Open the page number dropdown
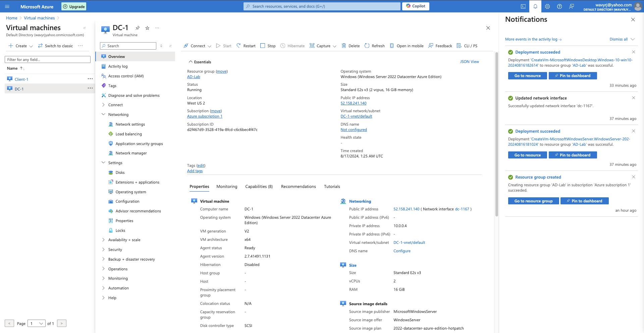 pyautogui.click(x=37, y=323)
